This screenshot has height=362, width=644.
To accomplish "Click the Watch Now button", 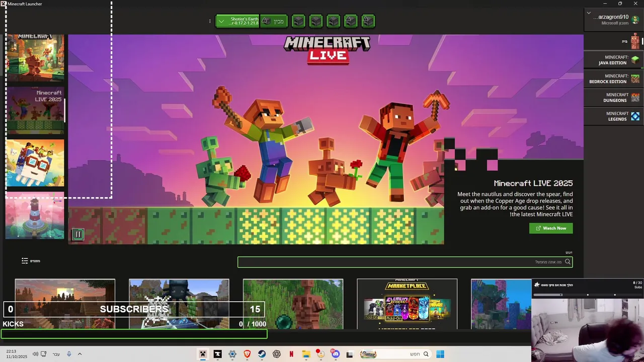I will pyautogui.click(x=551, y=228).
